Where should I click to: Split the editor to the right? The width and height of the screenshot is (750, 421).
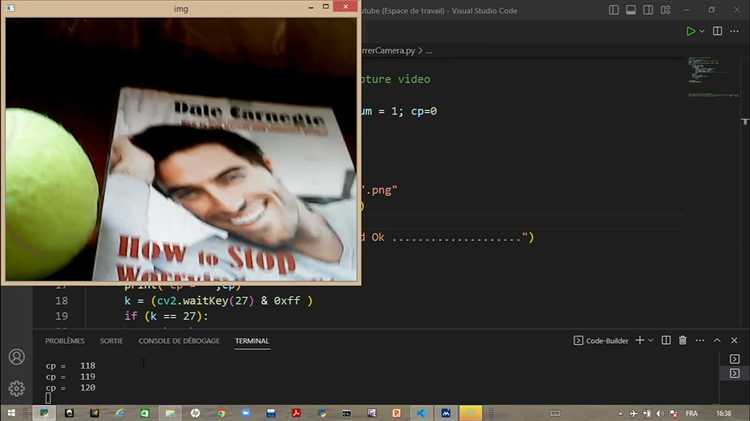pyautogui.click(x=717, y=31)
